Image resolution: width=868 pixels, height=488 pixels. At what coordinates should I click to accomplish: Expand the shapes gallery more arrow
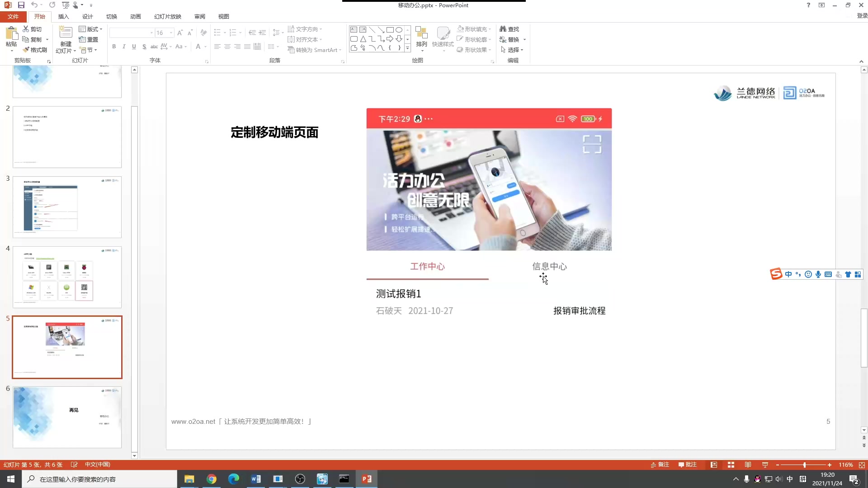[407, 48]
